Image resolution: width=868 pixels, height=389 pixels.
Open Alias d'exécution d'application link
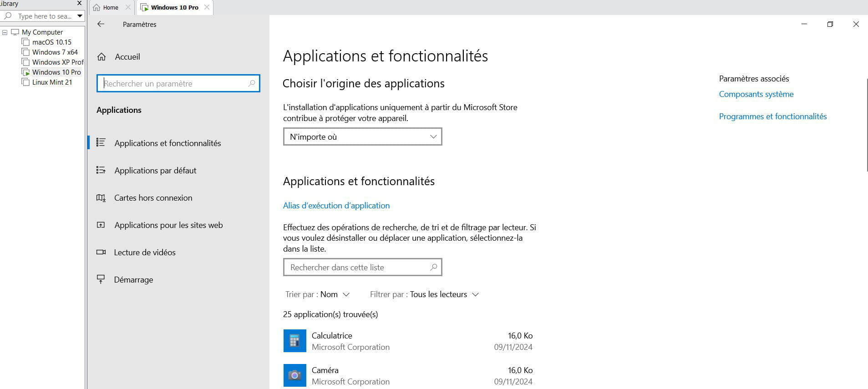[x=336, y=205]
